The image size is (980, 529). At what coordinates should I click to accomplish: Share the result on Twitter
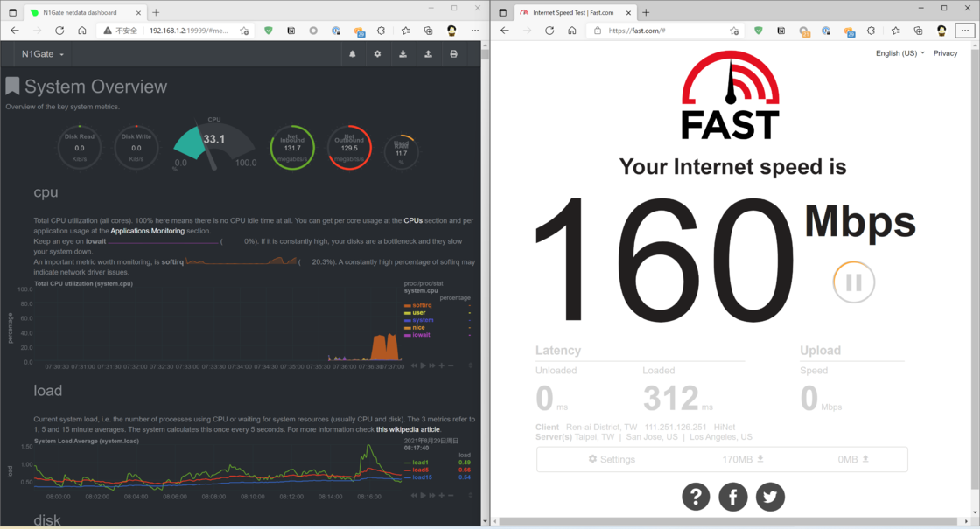770,498
